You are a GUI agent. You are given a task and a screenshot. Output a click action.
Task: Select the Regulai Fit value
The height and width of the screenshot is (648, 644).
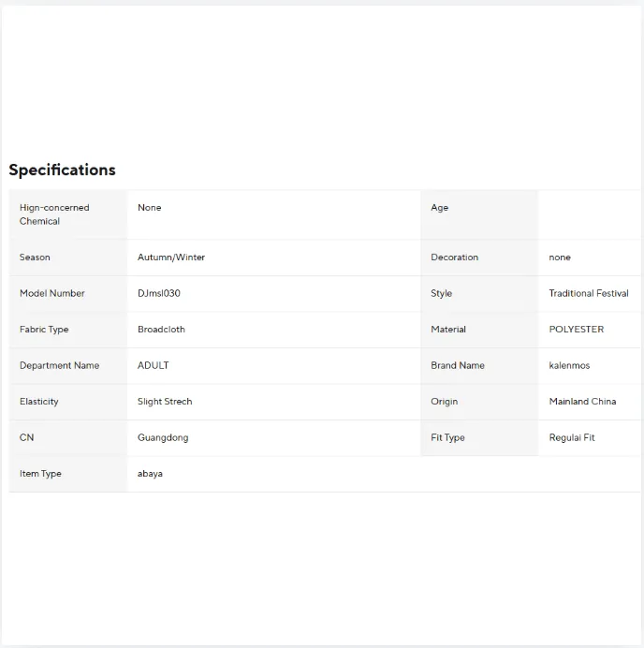coord(572,437)
